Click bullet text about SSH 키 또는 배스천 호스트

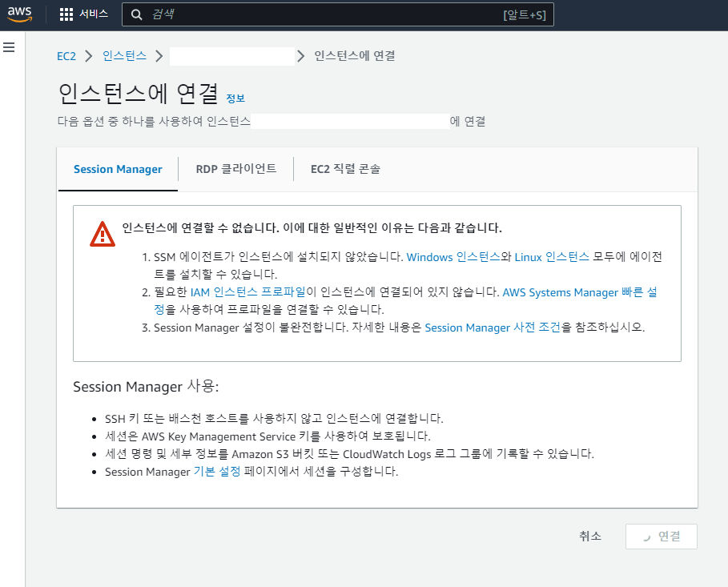pos(274,418)
